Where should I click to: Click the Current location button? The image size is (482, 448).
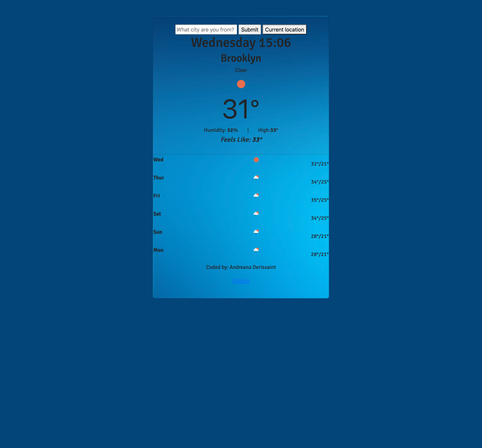pos(284,29)
